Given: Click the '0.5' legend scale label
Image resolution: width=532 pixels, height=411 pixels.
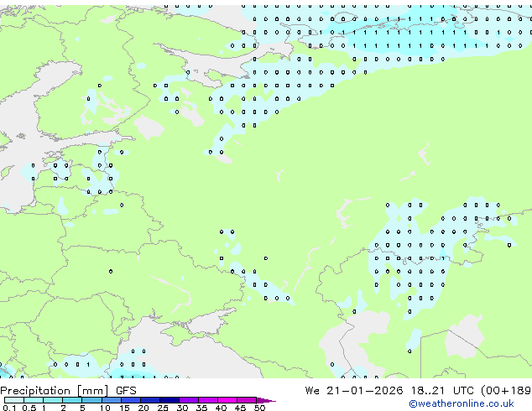Looking at the screenshot, I should 29,408.
